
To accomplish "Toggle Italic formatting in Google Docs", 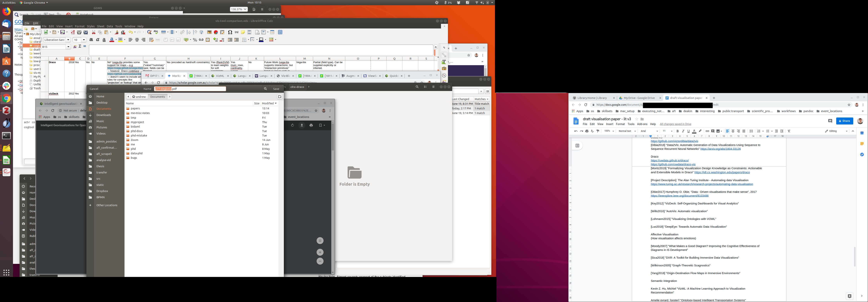I will click(683, 131).
